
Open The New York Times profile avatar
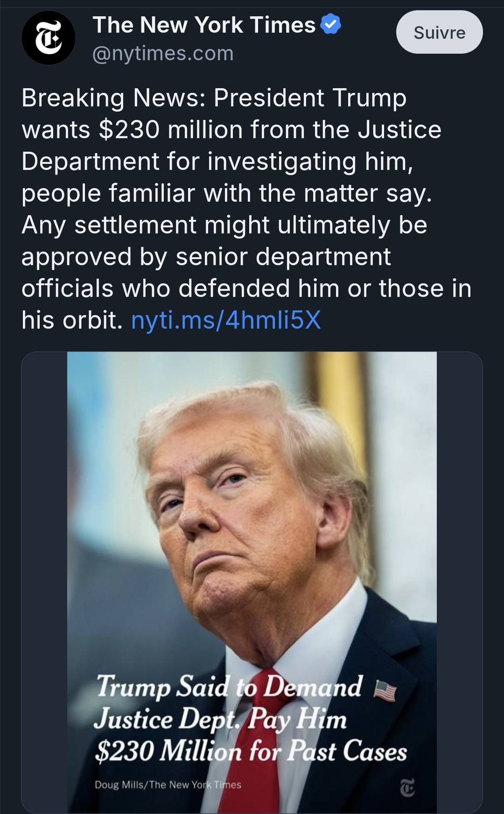pyautogui.click(x=49, y=38)
